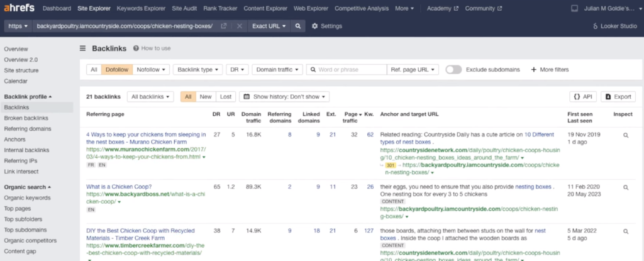Select the All tab next to New
This screenshot has width=644, height=261.
[x=188, y=97]
